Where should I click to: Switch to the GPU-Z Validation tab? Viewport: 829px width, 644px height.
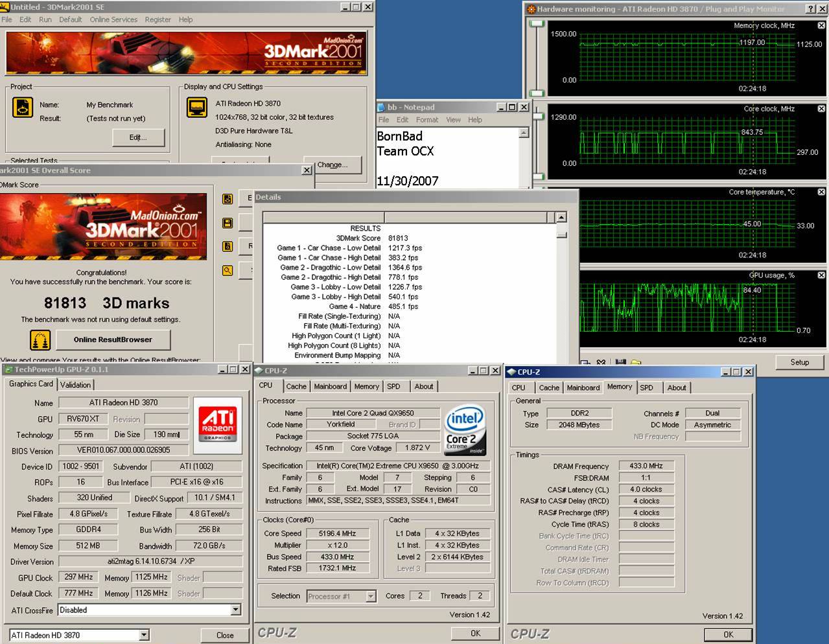pyautogui.click(x=75, y=385)
